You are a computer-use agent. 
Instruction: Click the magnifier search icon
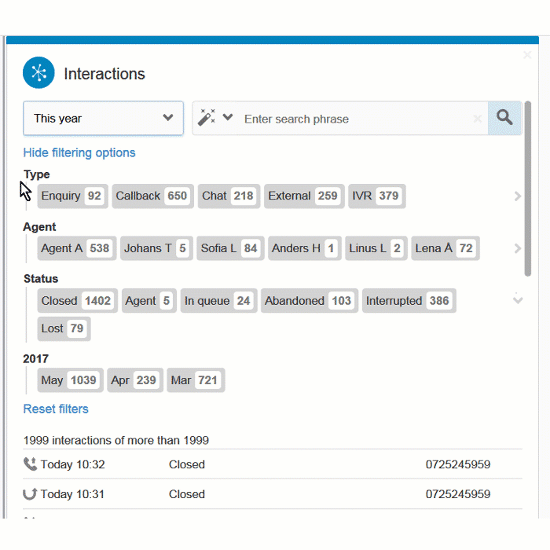(x=504, y=118)
